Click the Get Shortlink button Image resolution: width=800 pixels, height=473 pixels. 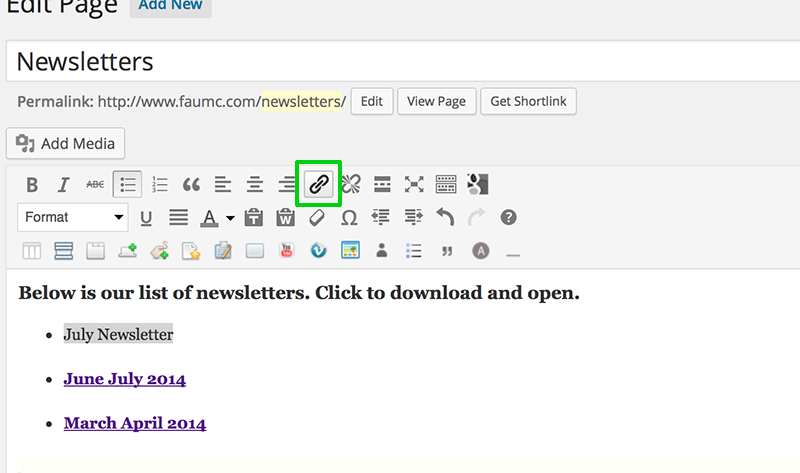coord(528,102)
